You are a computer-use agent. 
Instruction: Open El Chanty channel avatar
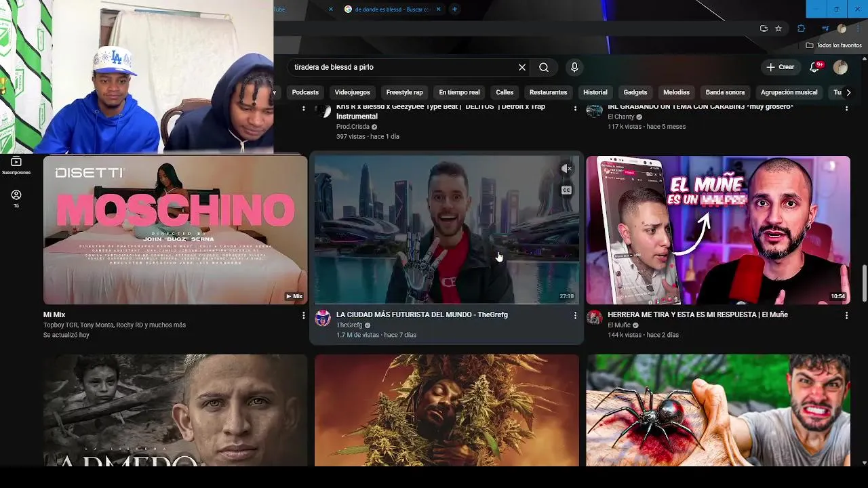click(594, 110)
